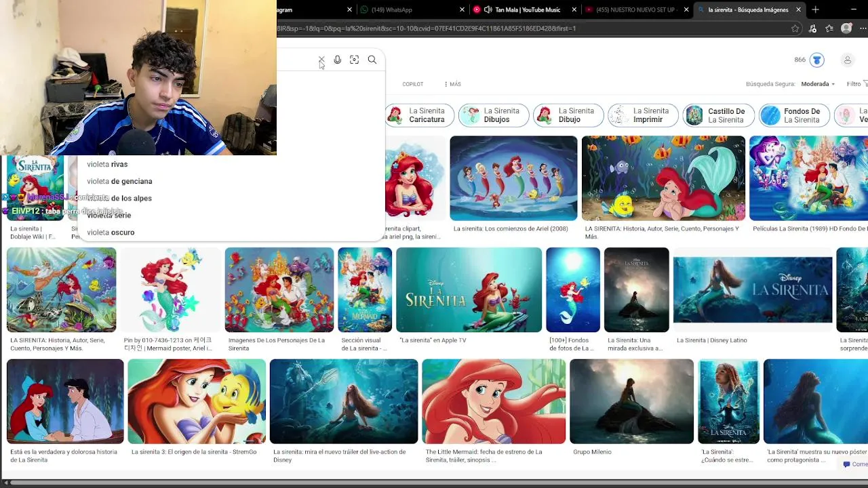Open the Filtro options
This screenshot has width=868, height=488.
(x=856, y=84)
